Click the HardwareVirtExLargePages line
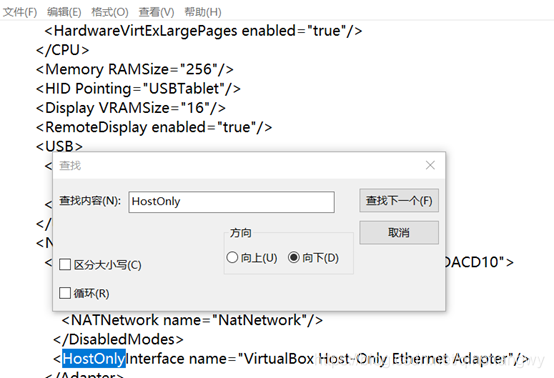554x378 pixels. 203,31
